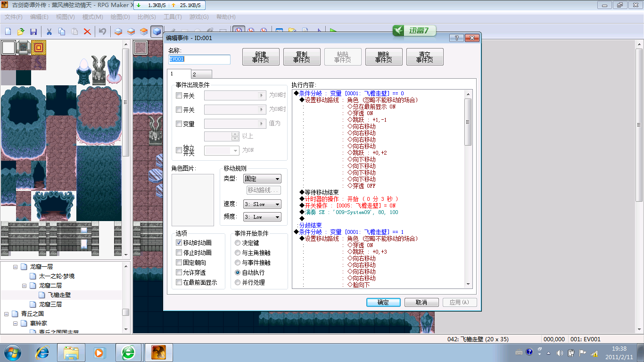
Task: Click the 迅雷7 floating widget
Action: click(414, 31)
